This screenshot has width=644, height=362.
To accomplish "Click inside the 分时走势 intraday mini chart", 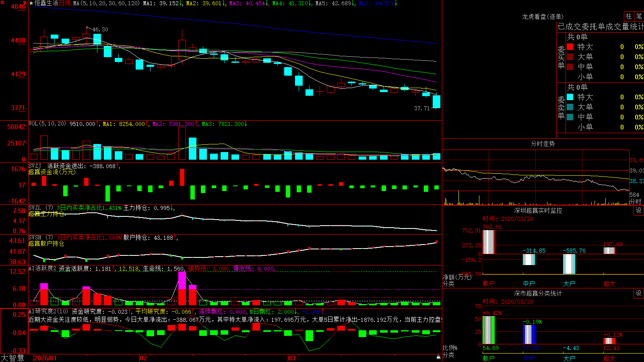I will pyautogui.click(x=535, y=177).
